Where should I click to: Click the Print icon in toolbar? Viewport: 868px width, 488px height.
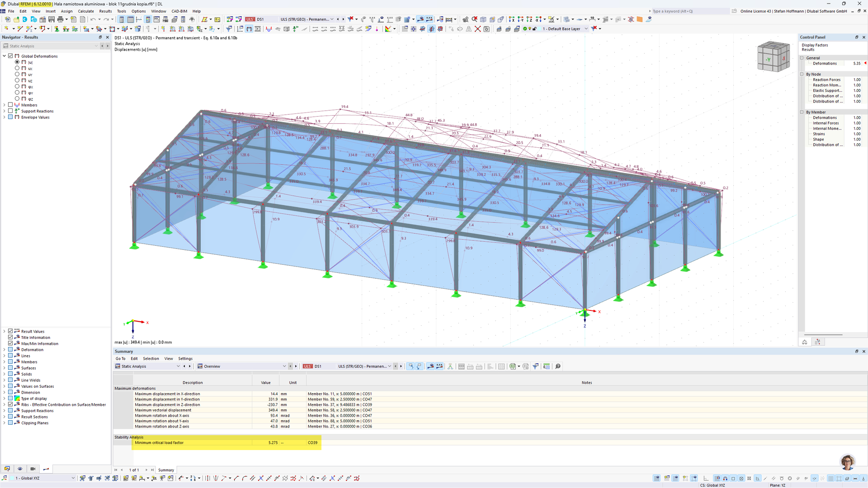[60, 19]
